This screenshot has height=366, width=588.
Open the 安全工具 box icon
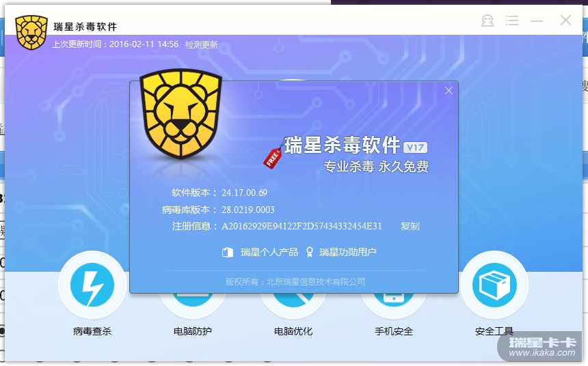coord(494,285)
